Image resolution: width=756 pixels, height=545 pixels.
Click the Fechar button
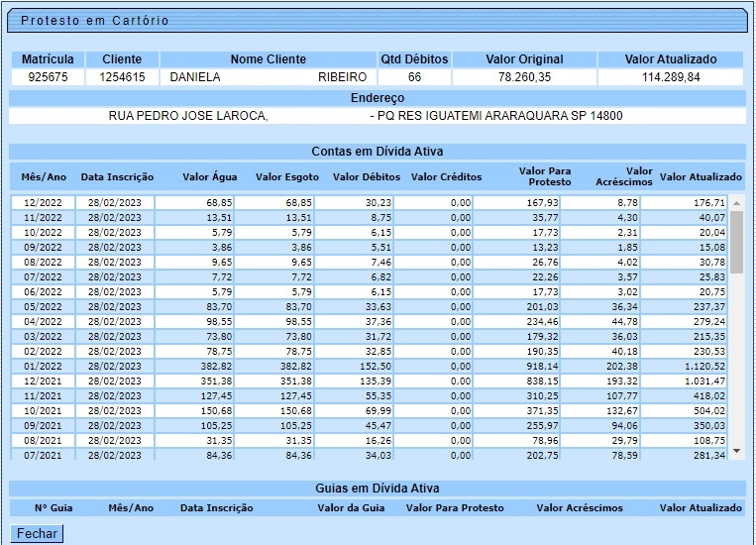click(x=37, y=534)
